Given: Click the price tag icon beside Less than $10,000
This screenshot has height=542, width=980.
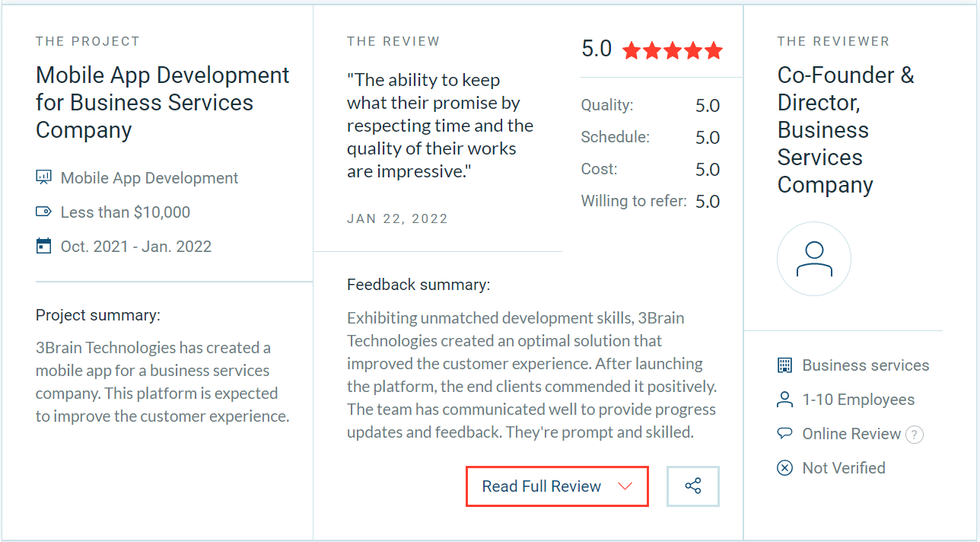Looking at the screenshot, I should point(43,212).
